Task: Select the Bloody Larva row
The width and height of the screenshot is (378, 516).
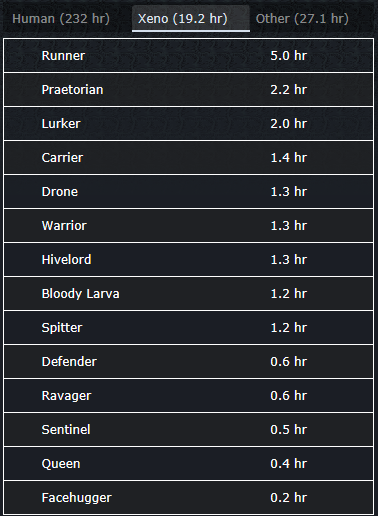Action: coord(189,294)
